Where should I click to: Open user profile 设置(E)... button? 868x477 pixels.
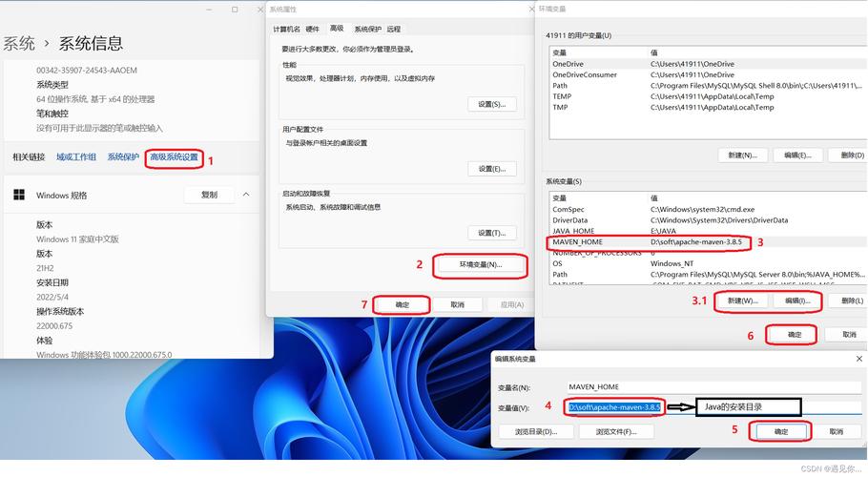coord(492,169)
